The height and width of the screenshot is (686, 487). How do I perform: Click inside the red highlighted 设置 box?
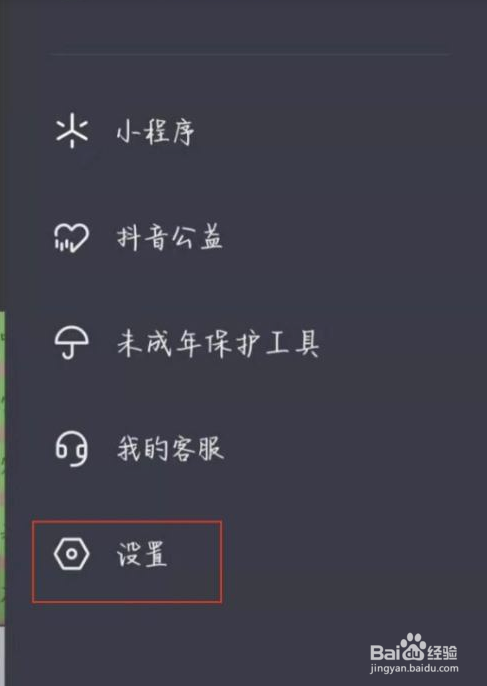coord(127,562)
